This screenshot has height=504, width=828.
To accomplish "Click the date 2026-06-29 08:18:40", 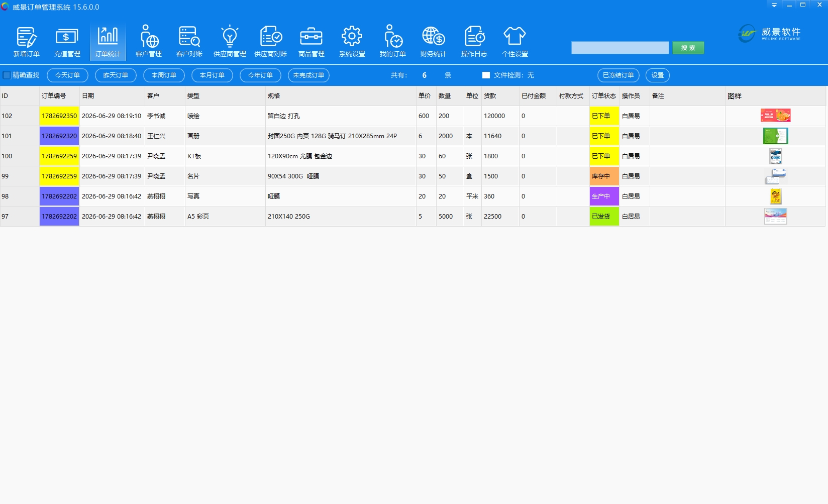I will pyautogui.click(x=112, y=136).
